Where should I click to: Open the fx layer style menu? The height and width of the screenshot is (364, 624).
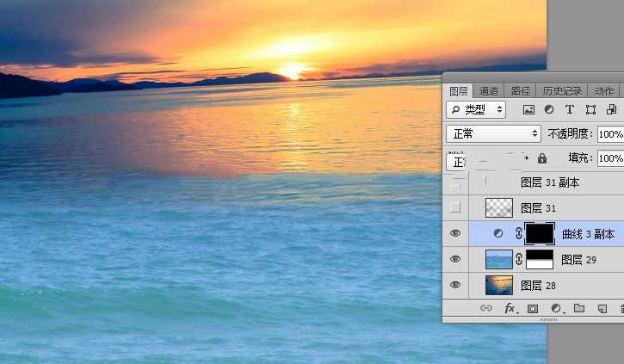pos(510,308)
